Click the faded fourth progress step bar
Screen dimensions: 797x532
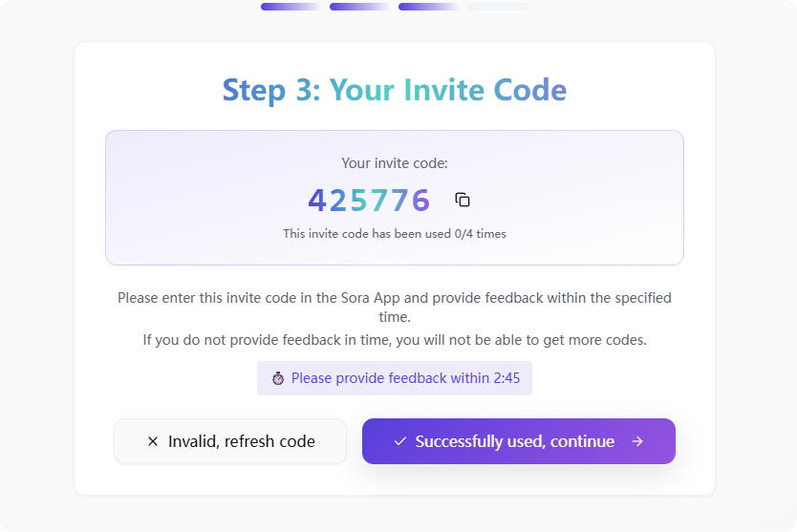(497, 7)
